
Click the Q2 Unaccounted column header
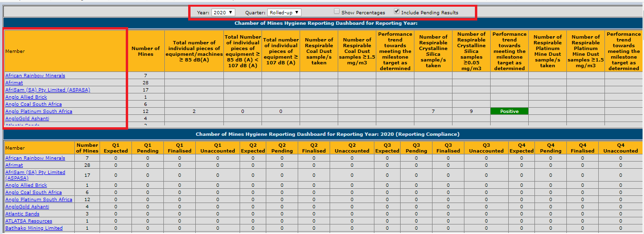tap(352, 148)
